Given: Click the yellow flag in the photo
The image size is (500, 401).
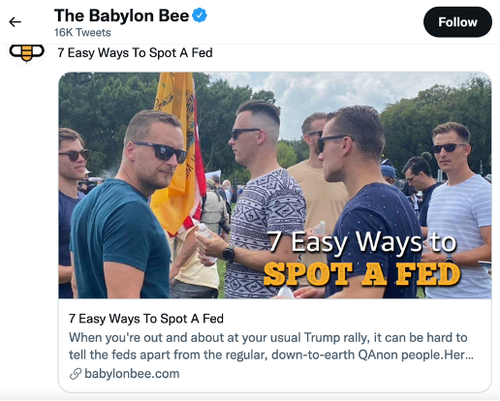Looking at the screenshot, I should 177,153.
